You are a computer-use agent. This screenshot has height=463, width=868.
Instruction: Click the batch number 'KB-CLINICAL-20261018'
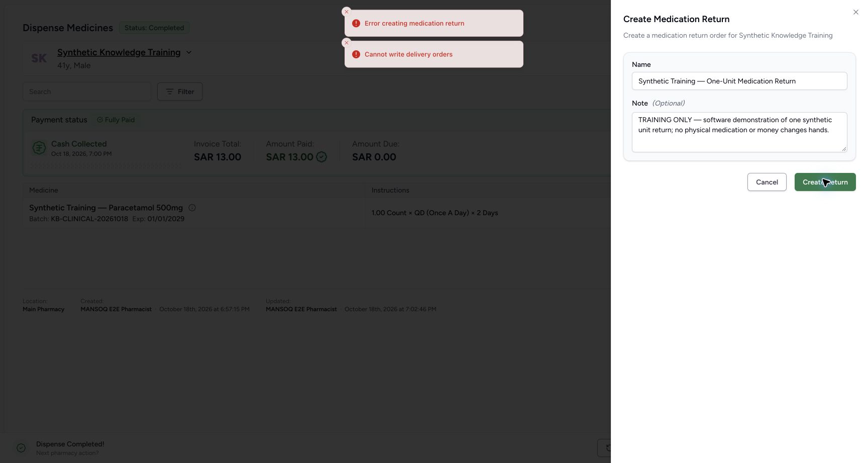(89, 219)
